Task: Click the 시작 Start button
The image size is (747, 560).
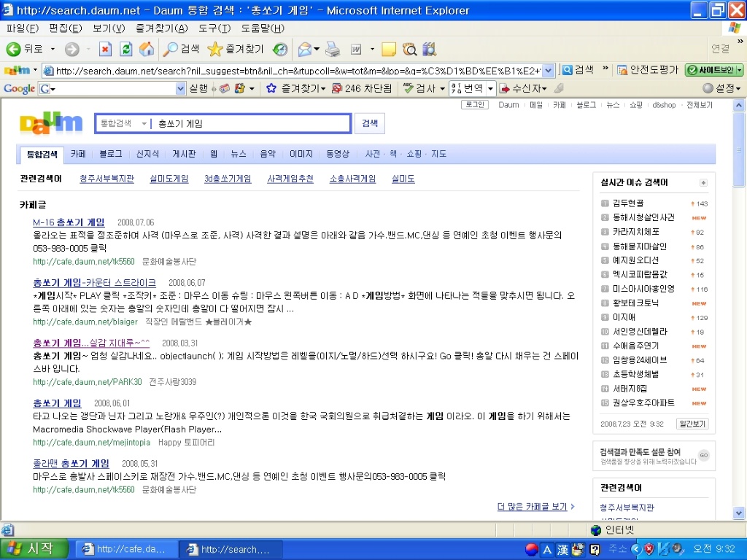Action: [x=34, y=549]
